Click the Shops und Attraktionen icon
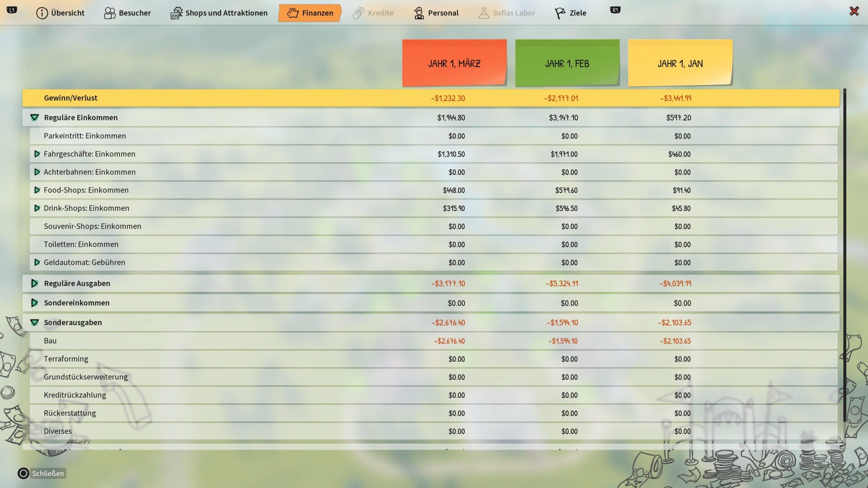The image size is (868, 488). point(176,13)
